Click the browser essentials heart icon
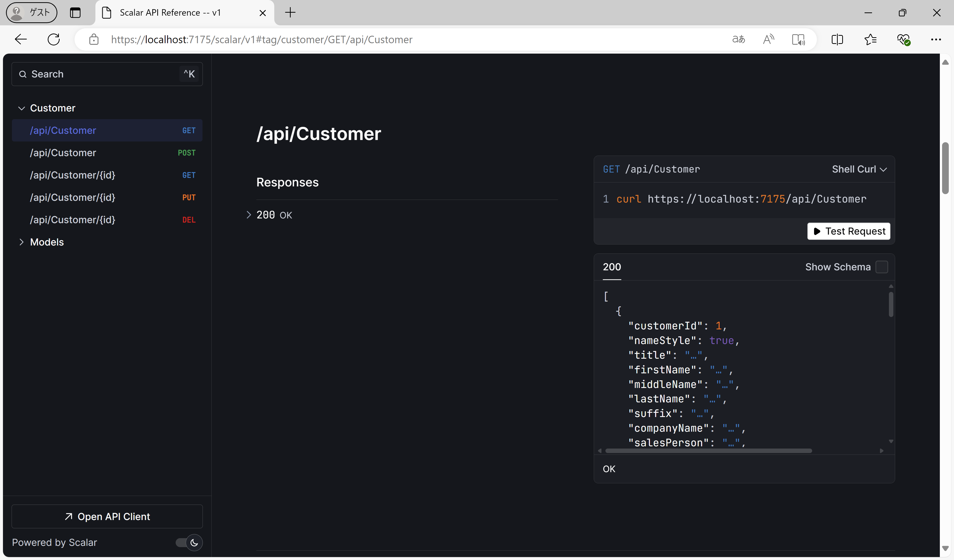 (903, 39)
